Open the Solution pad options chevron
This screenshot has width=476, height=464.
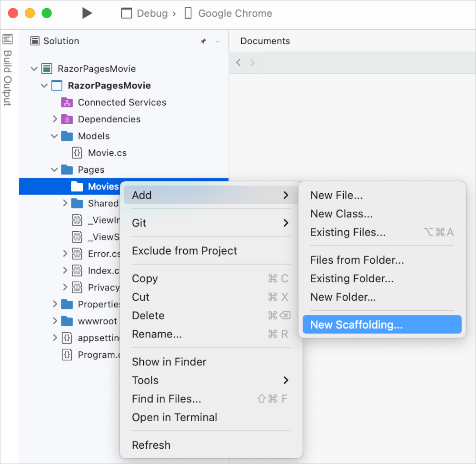(218, 42)
